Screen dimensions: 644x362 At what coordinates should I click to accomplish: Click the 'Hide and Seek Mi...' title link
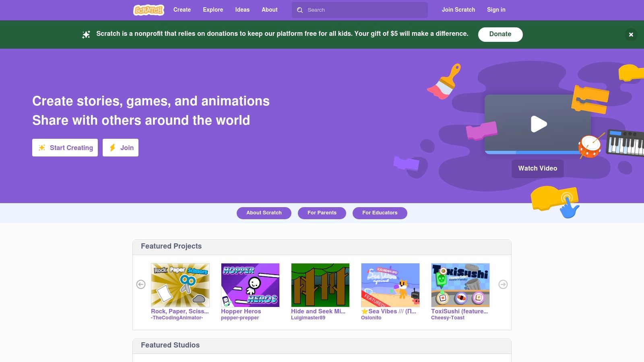click(x=318, y=311)
